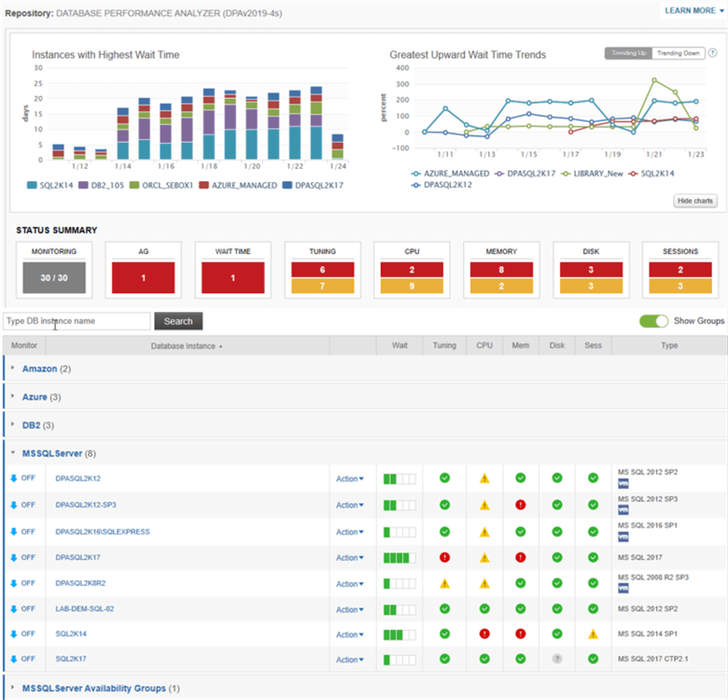Image resolution: width=728 pixels, height=700 pixels.
Task: Click LAB-DEM-SQL-02 CPU green check icon
Action: click(x=484, y=609)
